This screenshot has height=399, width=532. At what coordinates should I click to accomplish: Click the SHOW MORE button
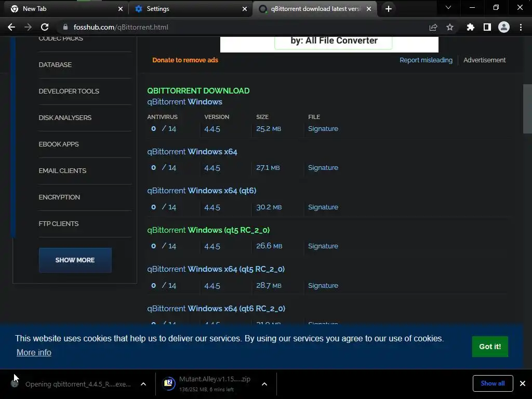(x=75, y=260)
